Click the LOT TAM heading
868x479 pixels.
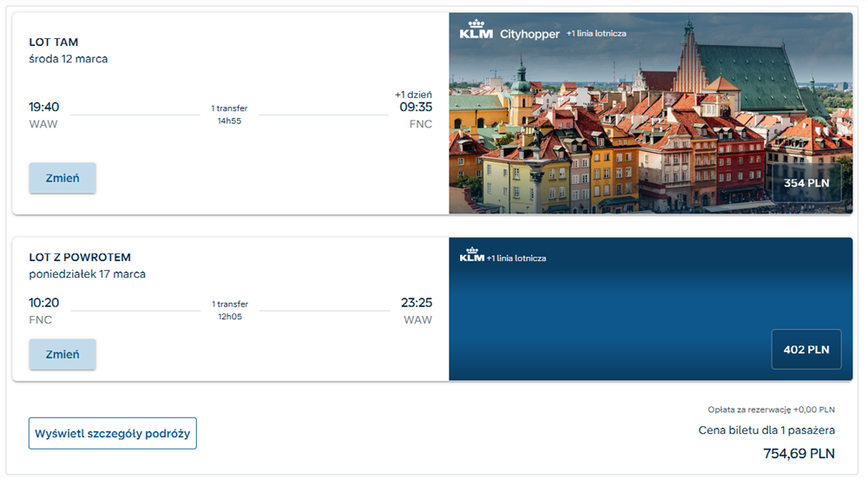pos(54,42)
